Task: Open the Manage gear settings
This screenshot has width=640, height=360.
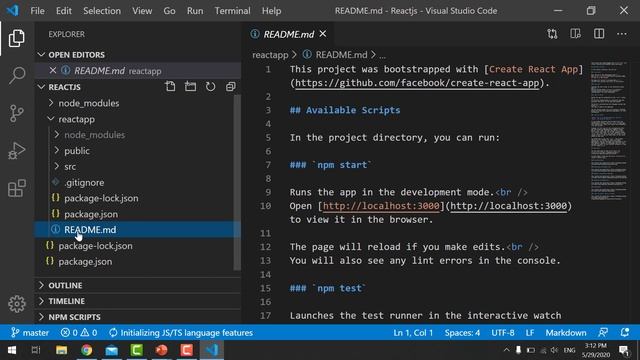Action: (x=17, y=304)
